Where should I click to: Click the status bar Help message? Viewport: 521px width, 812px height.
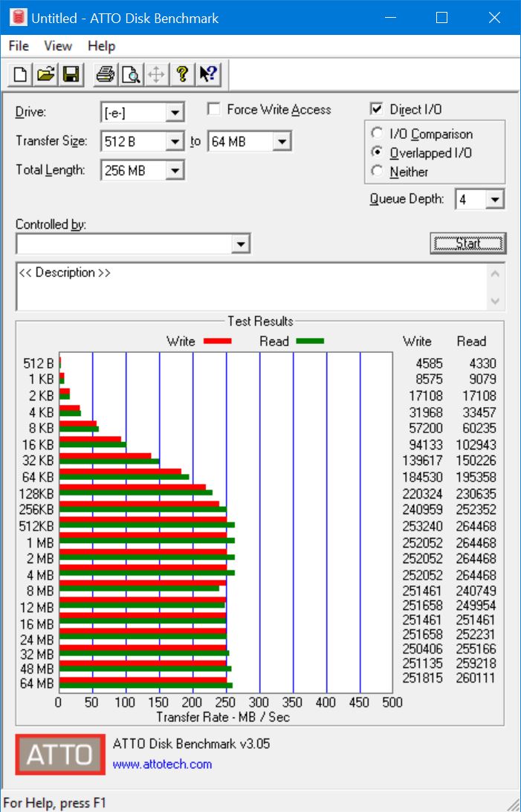(54, 803)
